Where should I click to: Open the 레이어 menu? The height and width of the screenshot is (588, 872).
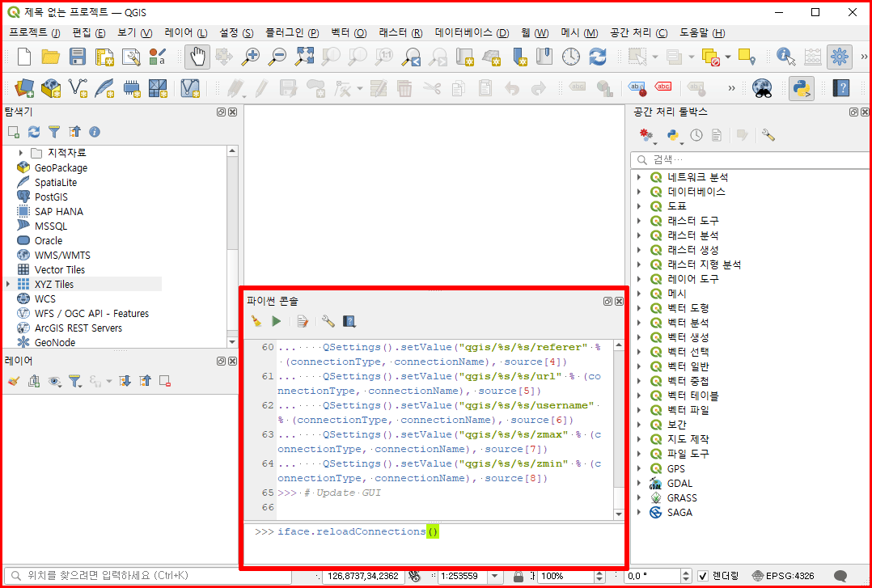click(186, 33)
